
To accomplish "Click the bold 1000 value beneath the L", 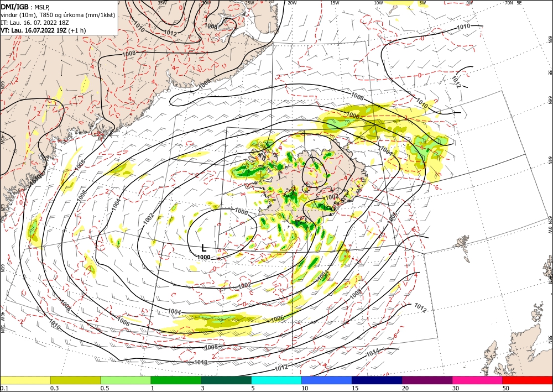I will [204, 257].
